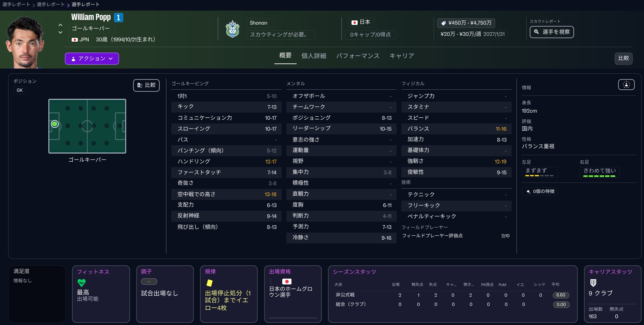The width and height of the screenshot is (644, 325).
Task: Select the goalkeeper position marker on pitch
Action: click(x=55, y=124)
